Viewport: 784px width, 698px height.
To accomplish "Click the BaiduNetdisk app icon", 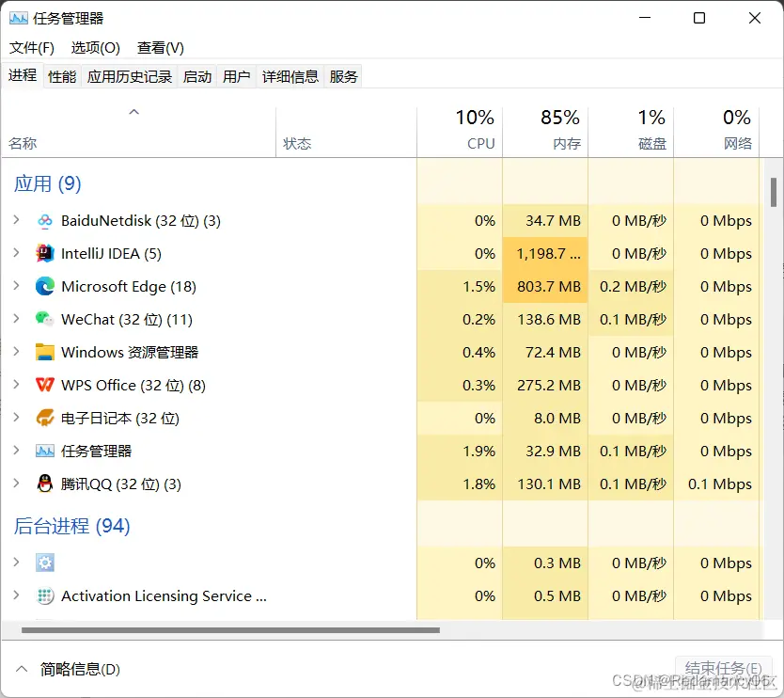I will click(x=44, y=221).
